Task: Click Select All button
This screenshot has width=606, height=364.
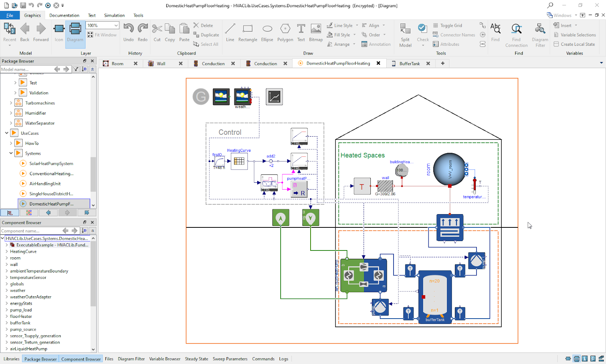Action: (206, 44)
